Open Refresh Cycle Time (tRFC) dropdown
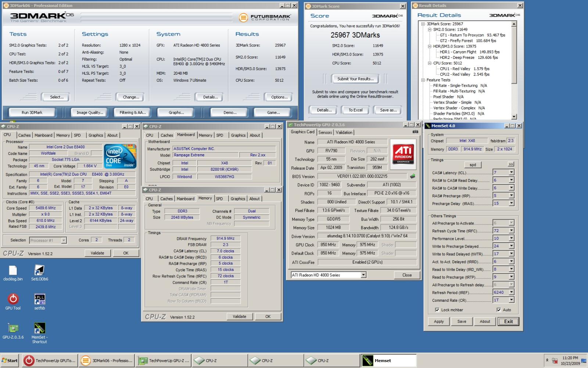This screenshot has height=368, width=588. tap(511, 230)
